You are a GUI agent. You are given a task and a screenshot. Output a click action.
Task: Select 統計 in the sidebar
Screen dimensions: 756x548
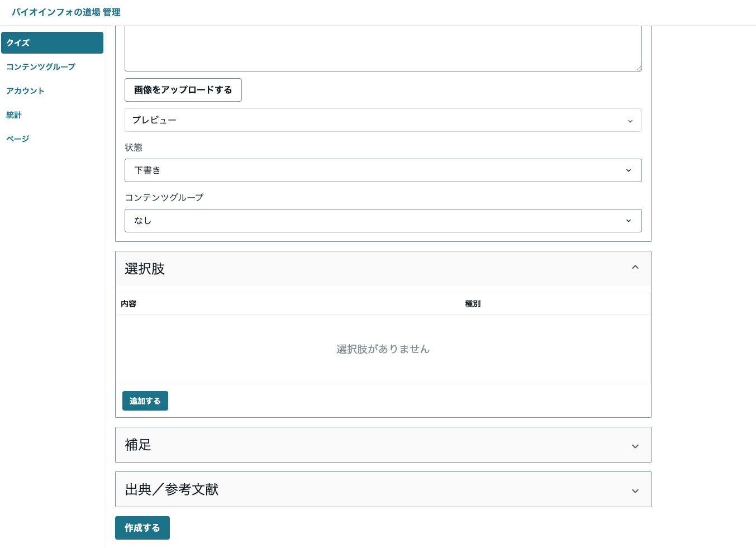[14, 115]
